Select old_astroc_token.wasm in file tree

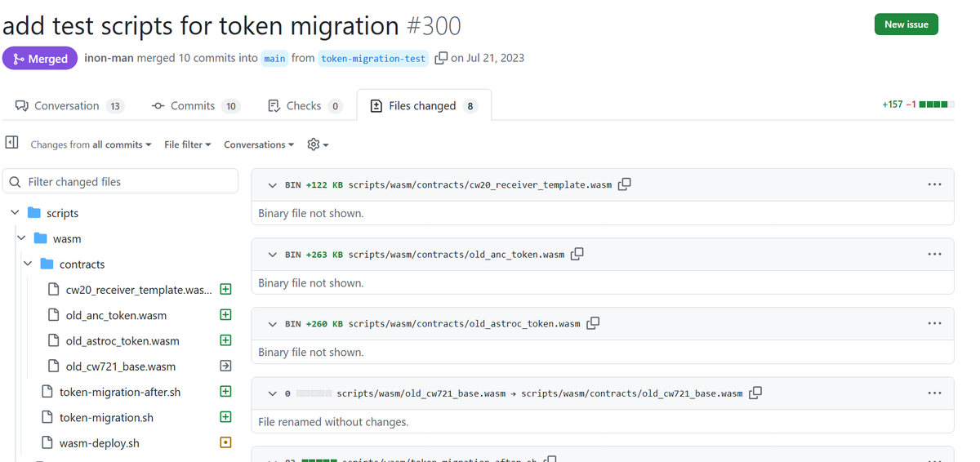click(122, 340)
